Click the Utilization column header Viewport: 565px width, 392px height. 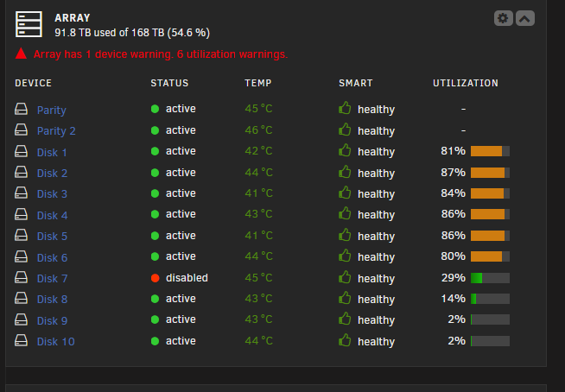pyautogui.click(x=466, y=83)
